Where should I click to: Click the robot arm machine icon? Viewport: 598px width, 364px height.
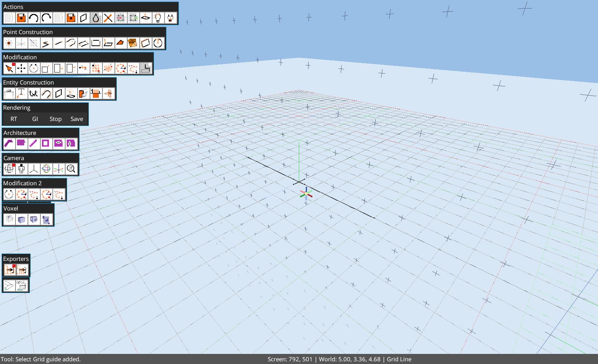coord(22,286)
